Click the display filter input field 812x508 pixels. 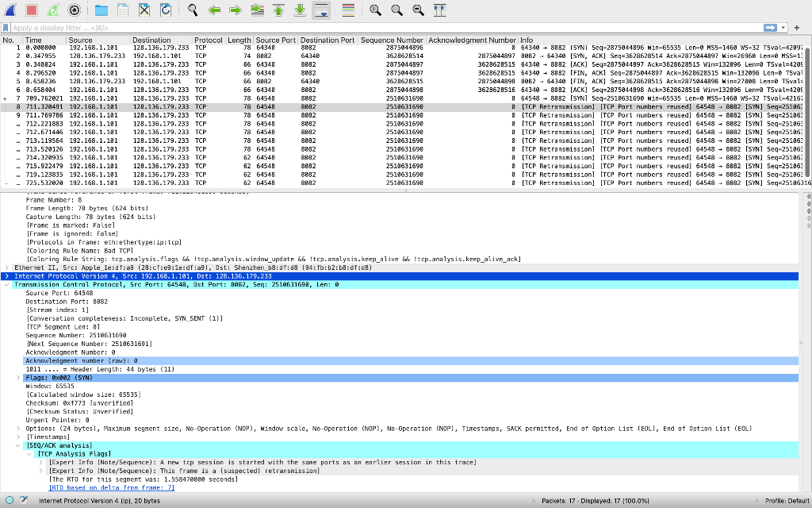317,26
